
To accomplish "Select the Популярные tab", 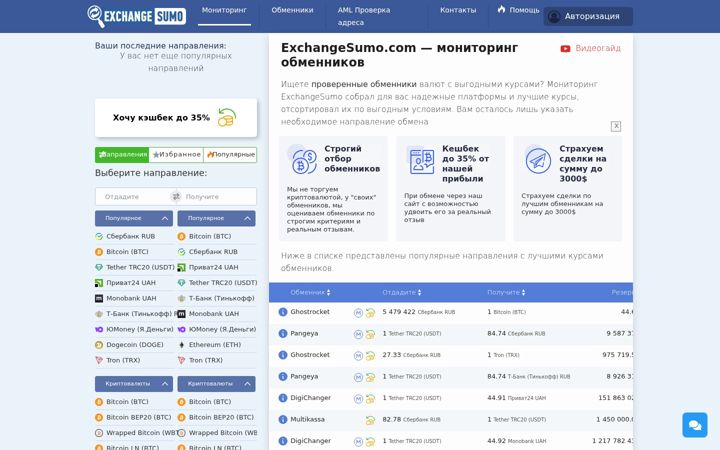I will pos(230,155).
